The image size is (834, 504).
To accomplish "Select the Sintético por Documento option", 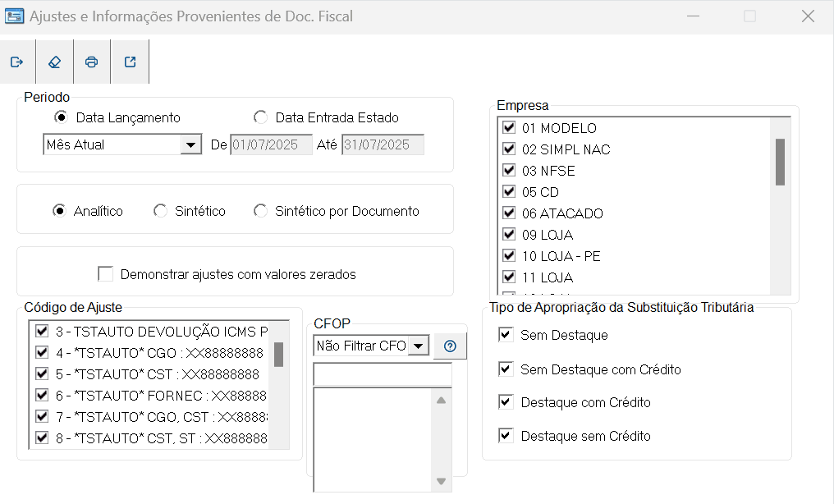I will point(261,211).
